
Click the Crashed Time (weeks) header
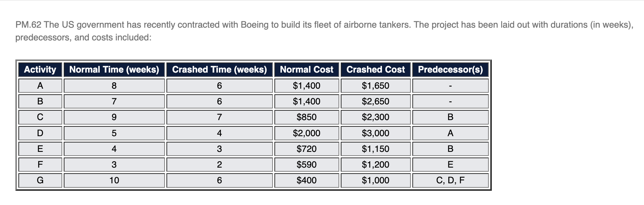219,70
